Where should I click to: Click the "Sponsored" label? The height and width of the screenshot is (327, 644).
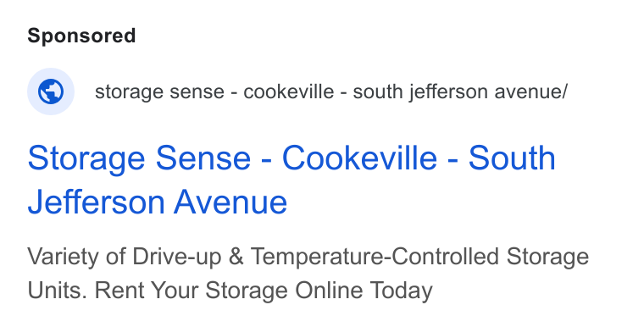point(81,36)
